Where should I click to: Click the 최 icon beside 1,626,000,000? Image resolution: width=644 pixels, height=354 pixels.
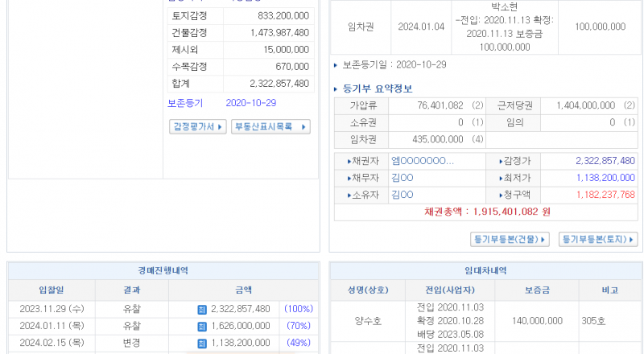[202, 327]
